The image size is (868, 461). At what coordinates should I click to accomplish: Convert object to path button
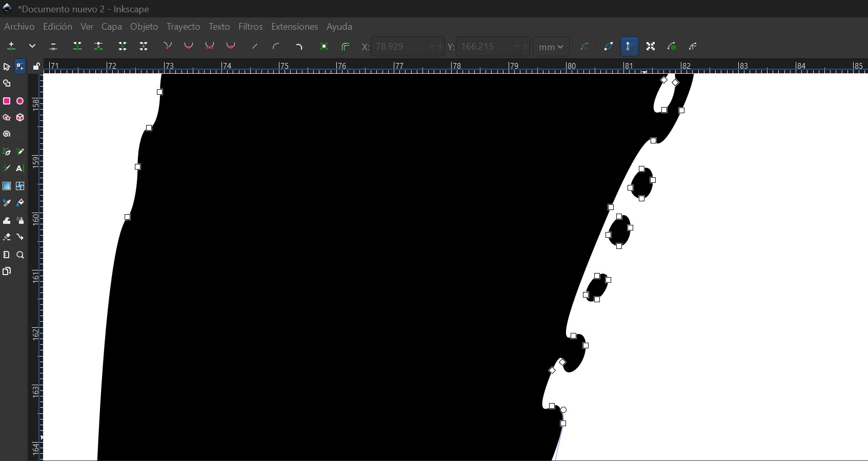tap(324, 47)
